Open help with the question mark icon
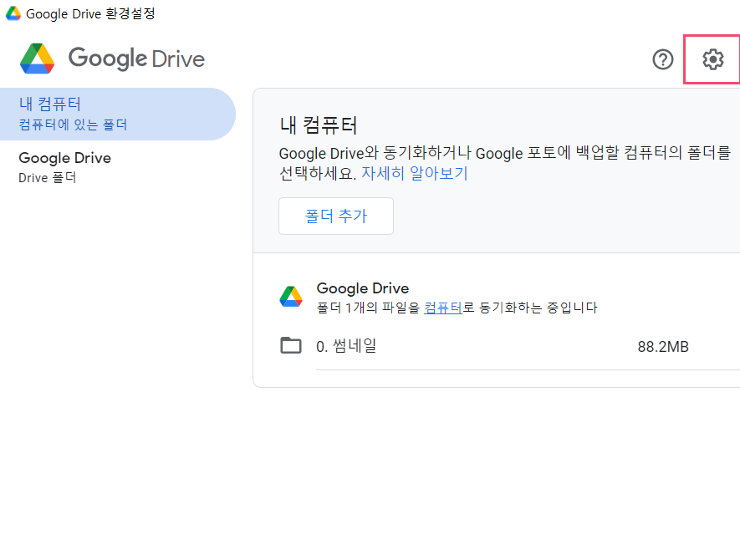Viewport: 740px width, 560px height. coord(662,59)
